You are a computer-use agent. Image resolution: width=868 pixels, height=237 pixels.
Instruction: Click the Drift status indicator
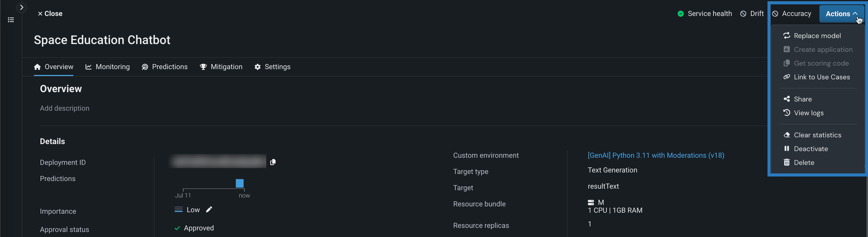pos(752,14)
